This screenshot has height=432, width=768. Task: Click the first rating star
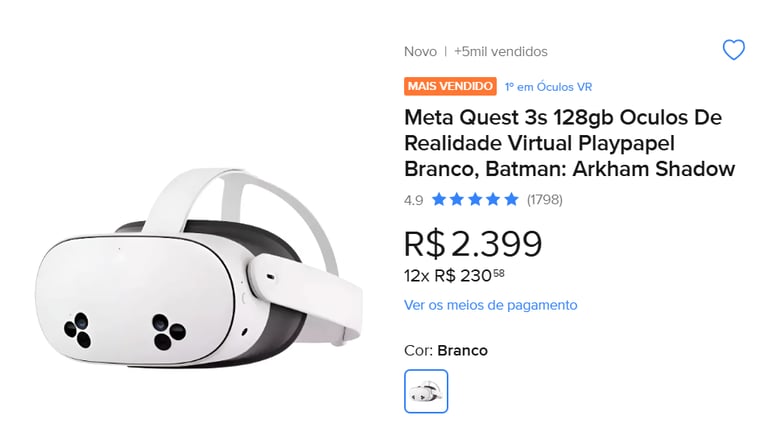point(439,199)
